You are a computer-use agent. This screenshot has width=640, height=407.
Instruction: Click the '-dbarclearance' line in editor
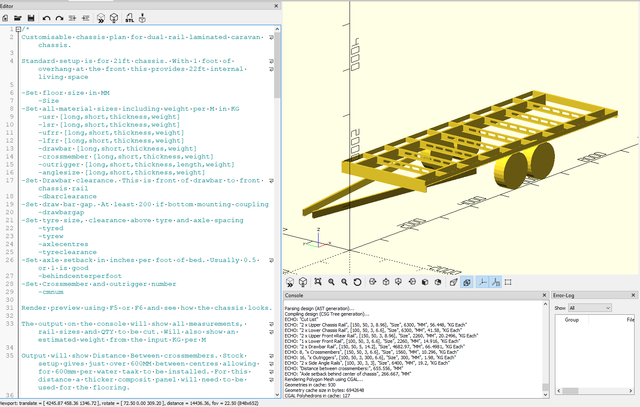[x=67, y=196]
